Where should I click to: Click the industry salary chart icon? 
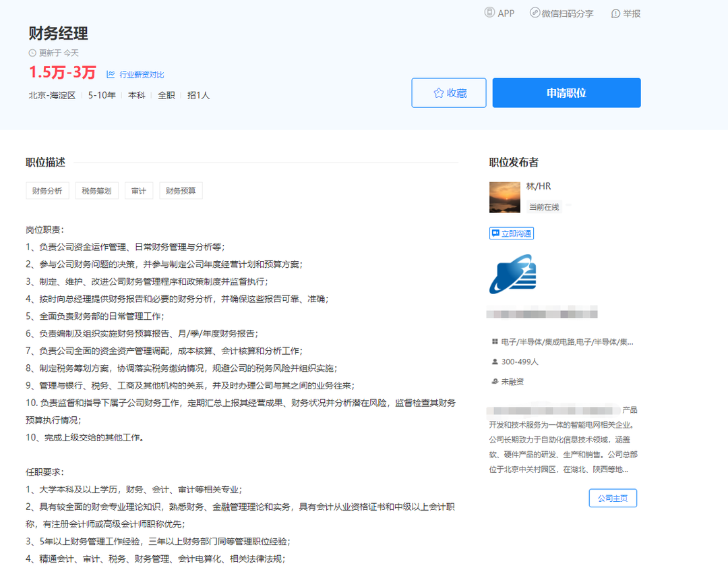pyautogui.click(x=111, y=74)
